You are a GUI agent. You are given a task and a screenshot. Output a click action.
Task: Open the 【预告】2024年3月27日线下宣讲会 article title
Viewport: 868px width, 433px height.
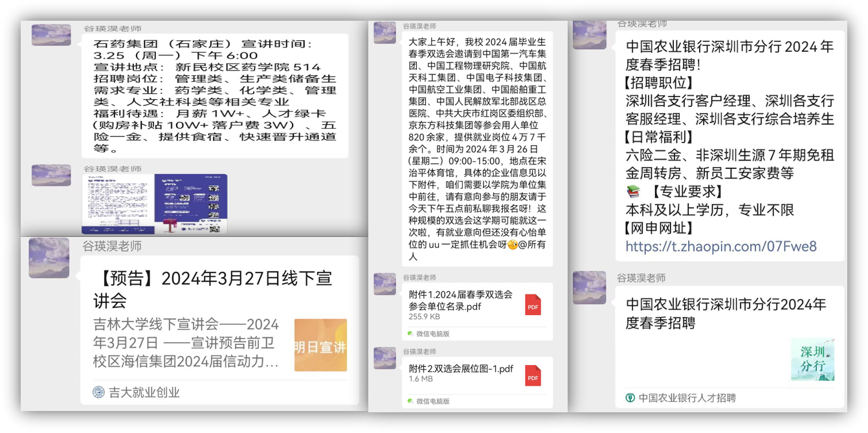214,289
